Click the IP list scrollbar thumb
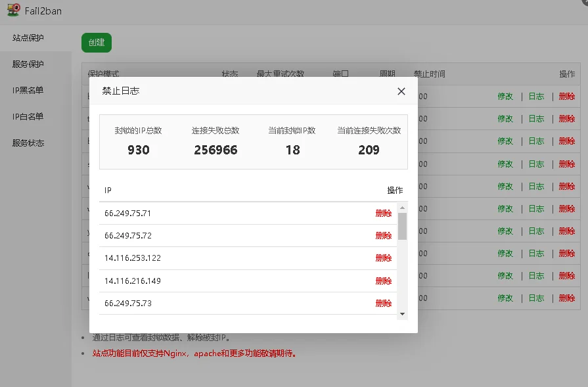This screenshot has width=588, height=387. click(x=402, y=225)
